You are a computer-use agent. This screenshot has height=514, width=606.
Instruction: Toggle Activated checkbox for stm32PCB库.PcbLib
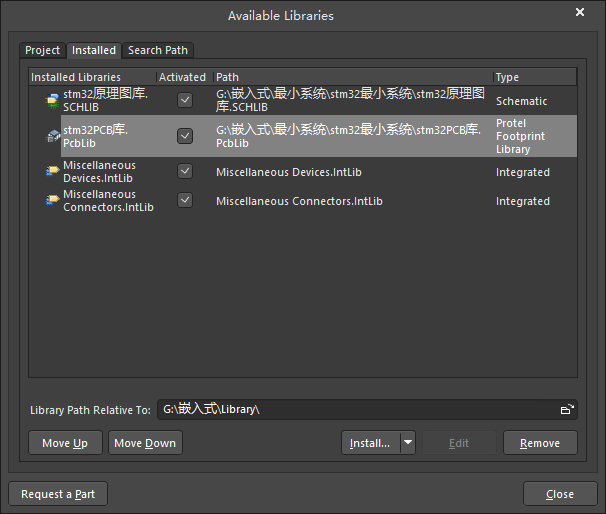click(x=185, y=136)
